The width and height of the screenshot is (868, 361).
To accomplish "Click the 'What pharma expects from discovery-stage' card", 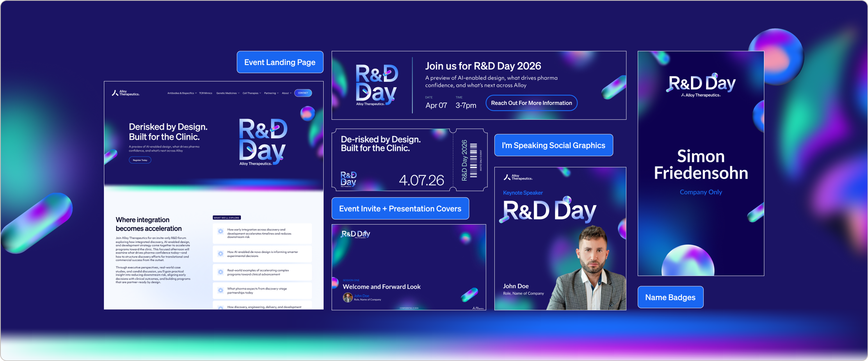I will point(262,290).
